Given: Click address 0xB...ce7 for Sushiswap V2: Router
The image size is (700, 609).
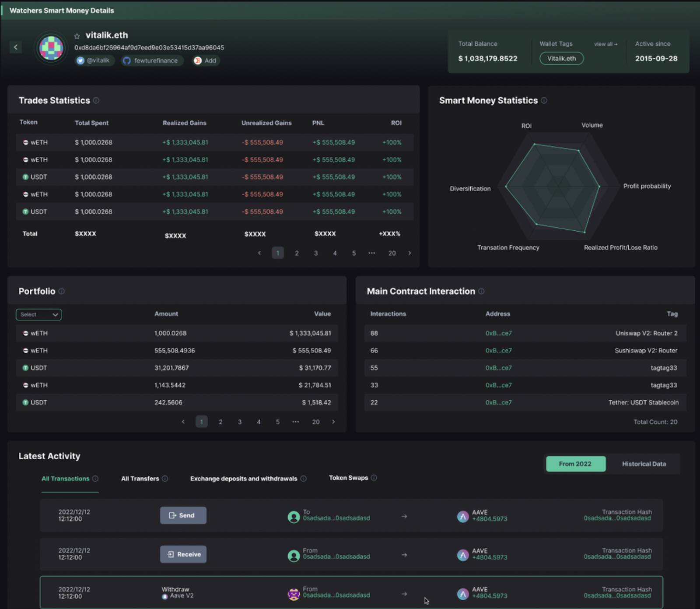Looking at the screenshot, I should tap(498, 351).
